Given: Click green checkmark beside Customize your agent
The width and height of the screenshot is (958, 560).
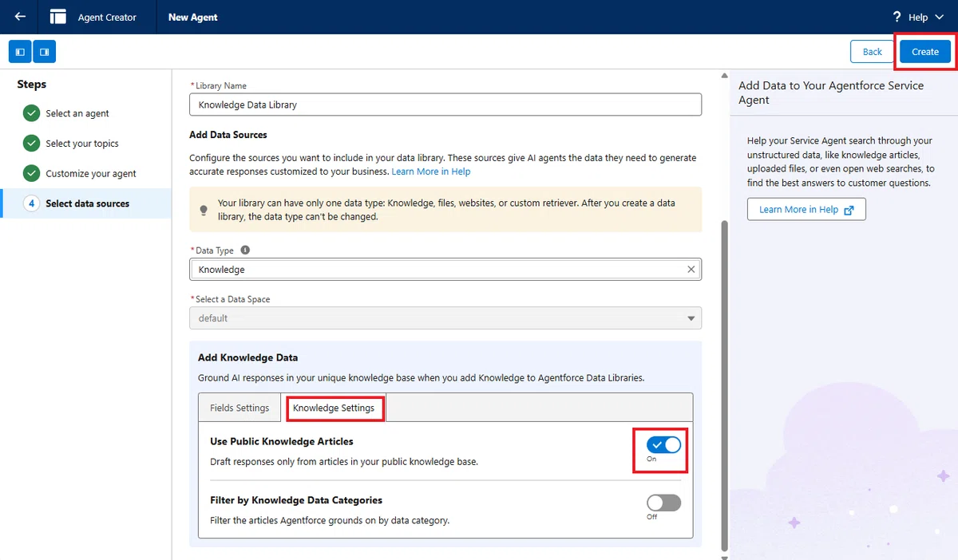Looking at the screenshot, I should pos(31,173).
